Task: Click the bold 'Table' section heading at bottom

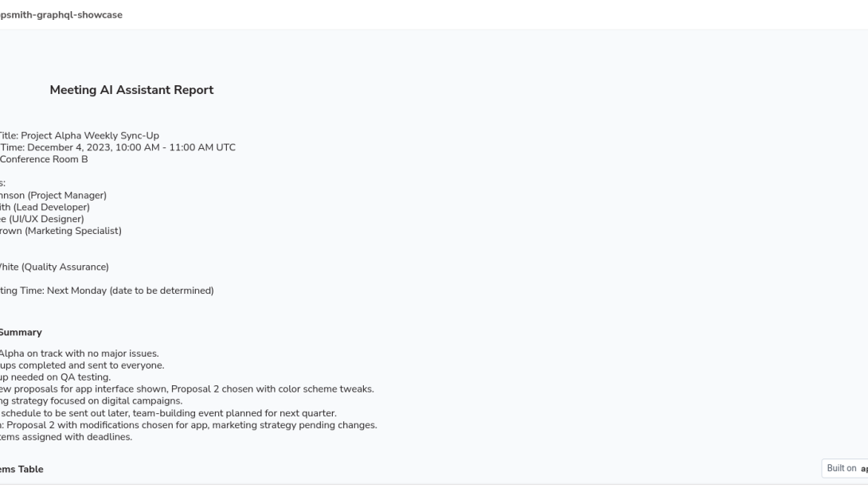Action: (x=22, y=469)
